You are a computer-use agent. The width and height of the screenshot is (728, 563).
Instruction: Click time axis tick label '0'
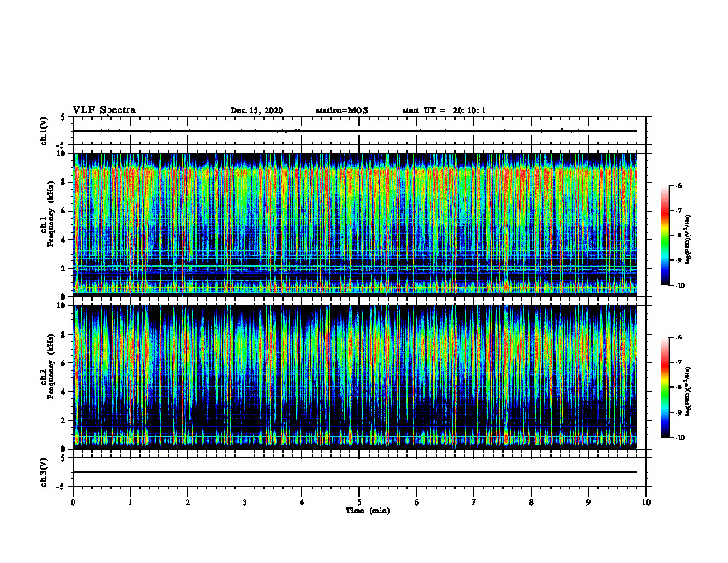click(73, 502)
